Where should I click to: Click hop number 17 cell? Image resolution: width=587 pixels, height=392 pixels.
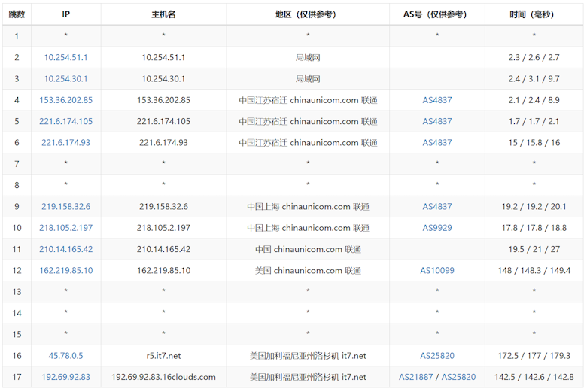pyautogui.click(x=17, y=377)
